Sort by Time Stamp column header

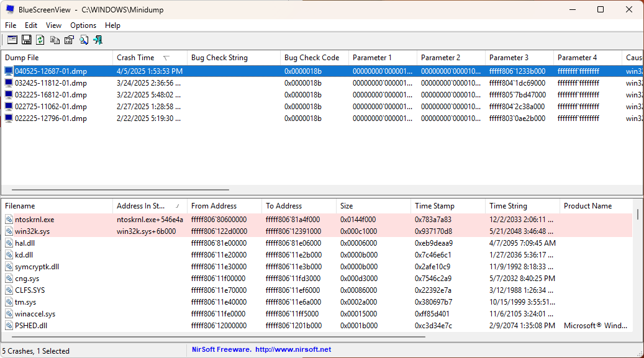coord(448,206)
